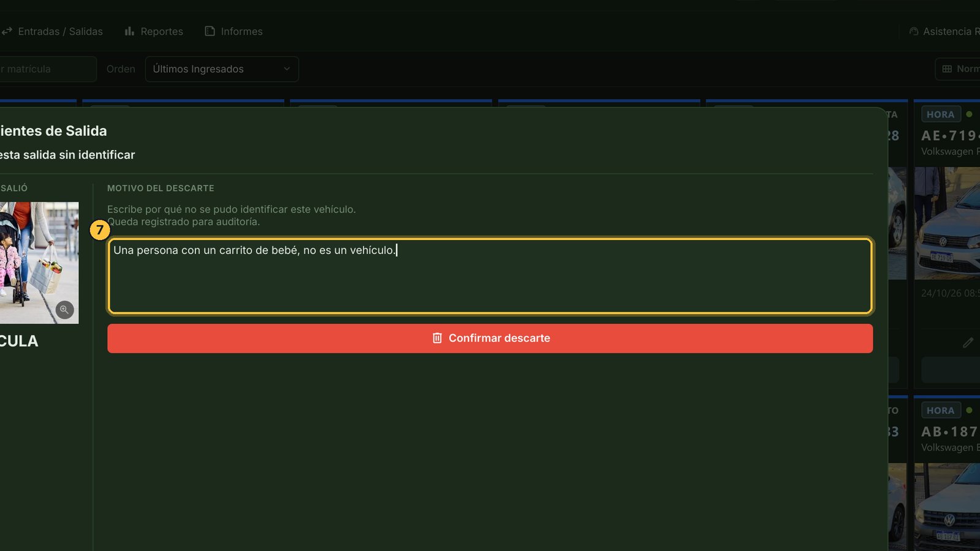Viewport: 980px width, 551px height.
Task: Click the 'MOTIVO DEL DESCARTE' heading
Action: click(x=160, y=188)
